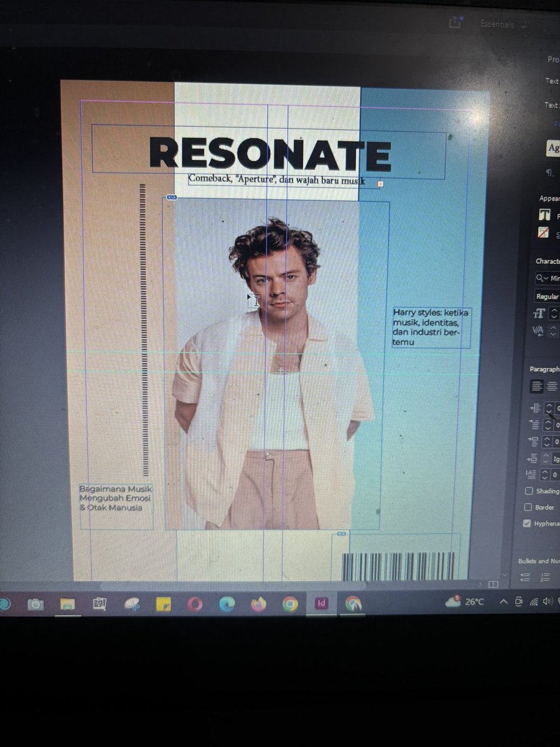Show hidden tray icons chevron

click(503, 601)
